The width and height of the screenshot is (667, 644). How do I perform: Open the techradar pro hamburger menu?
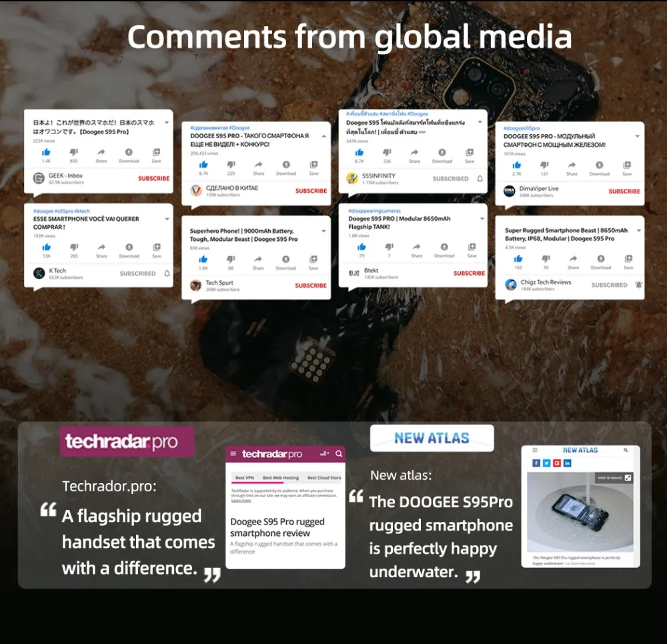tap(233, 454)
